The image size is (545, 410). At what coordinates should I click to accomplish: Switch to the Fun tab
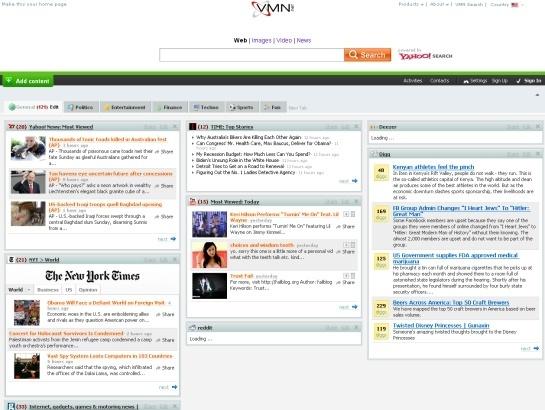pos(273,107)
